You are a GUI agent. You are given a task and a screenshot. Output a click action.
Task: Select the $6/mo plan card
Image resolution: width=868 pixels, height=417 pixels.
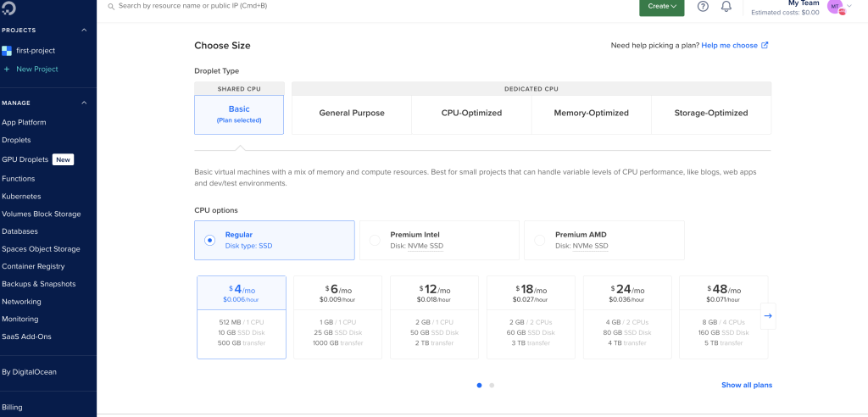point(337,317)
